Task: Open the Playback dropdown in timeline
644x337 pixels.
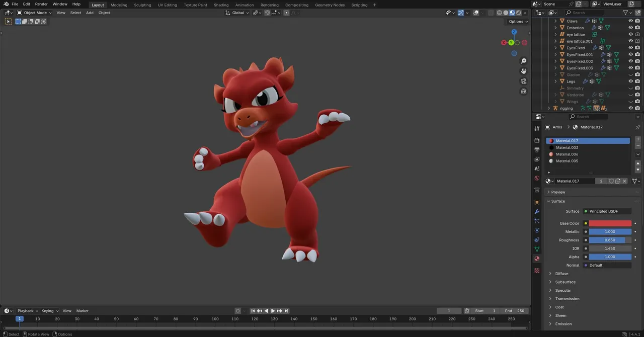Action: click(28, 311)
